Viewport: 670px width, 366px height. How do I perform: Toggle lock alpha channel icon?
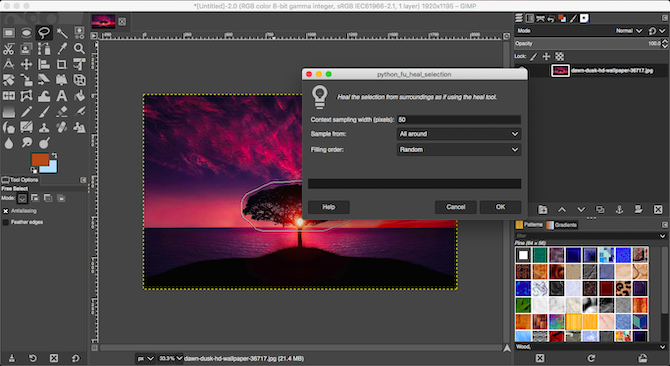(559, 56)
